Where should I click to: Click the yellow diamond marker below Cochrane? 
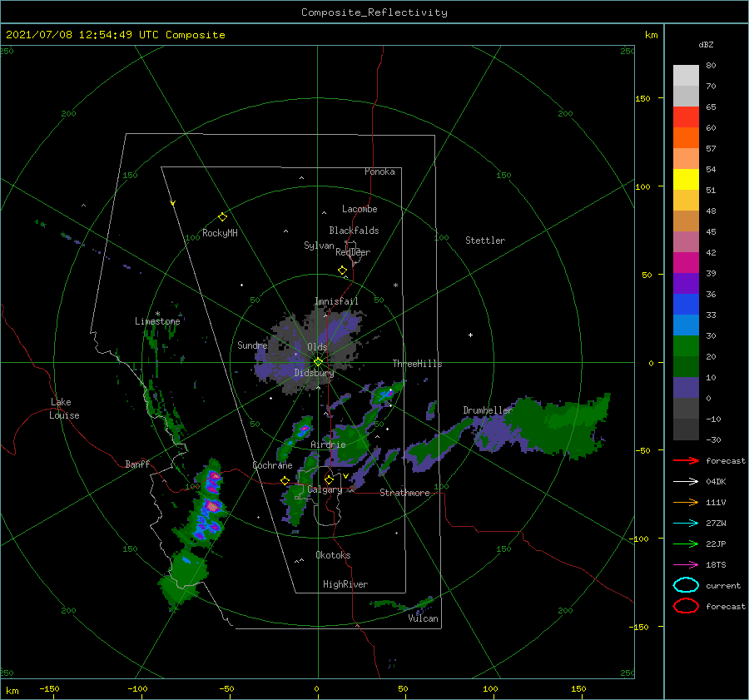[x=285, y=480]
